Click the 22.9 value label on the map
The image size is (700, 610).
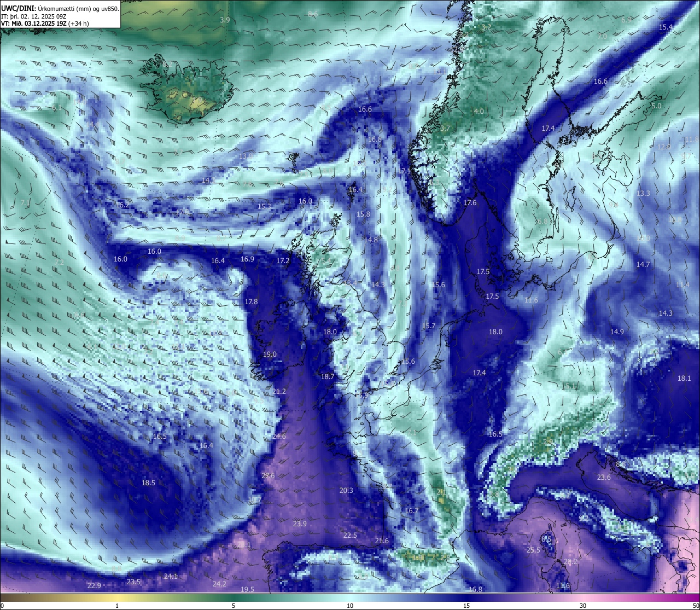click(94, 586)
